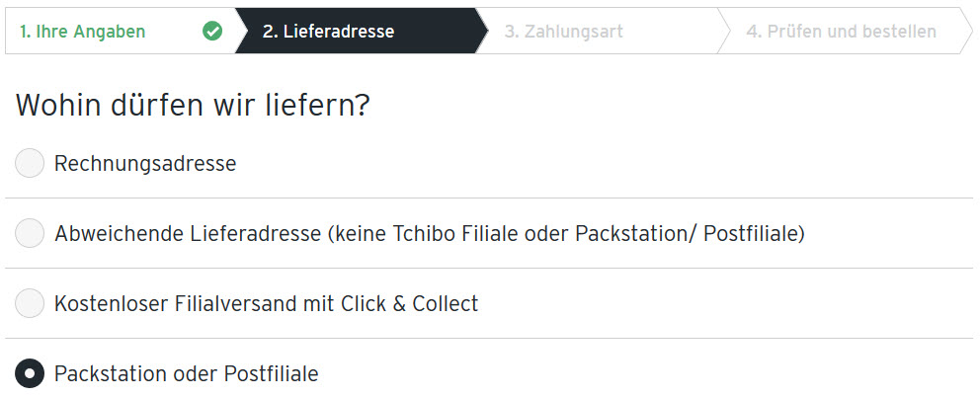Screen dimensions: 980x398
Task: Jump to 4. Prüfen und bestellen step
Action: 841,32
